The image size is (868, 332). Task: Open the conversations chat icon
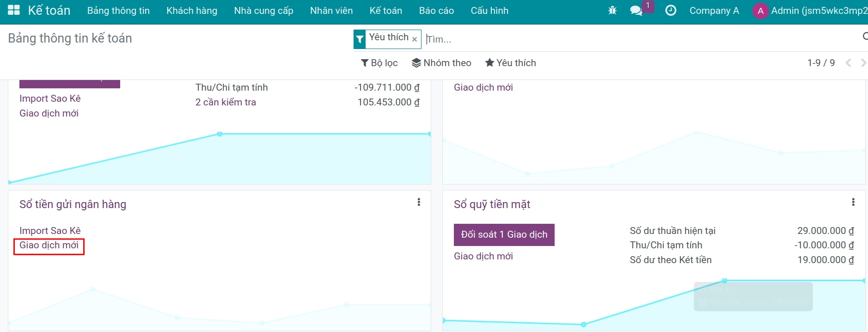[636, 10]
